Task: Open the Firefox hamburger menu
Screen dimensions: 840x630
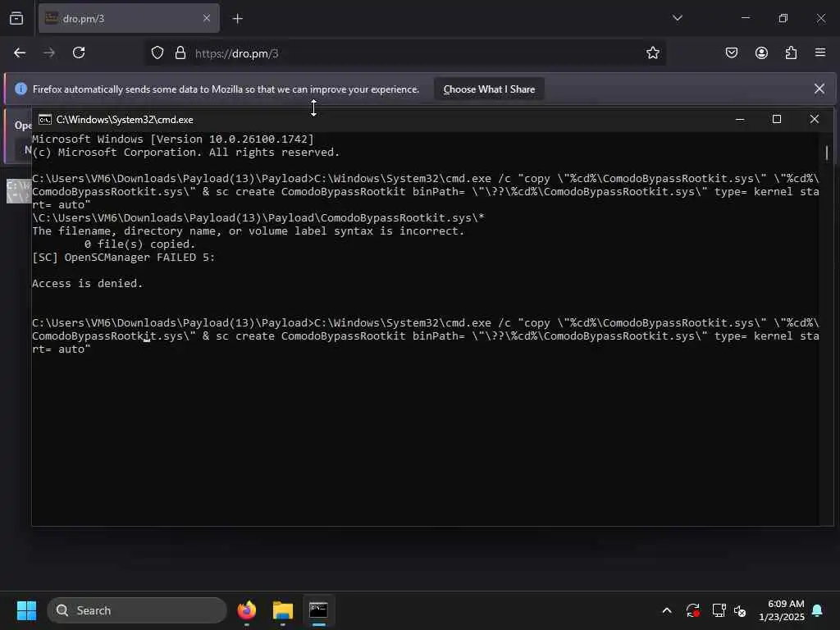Action: 820,52
